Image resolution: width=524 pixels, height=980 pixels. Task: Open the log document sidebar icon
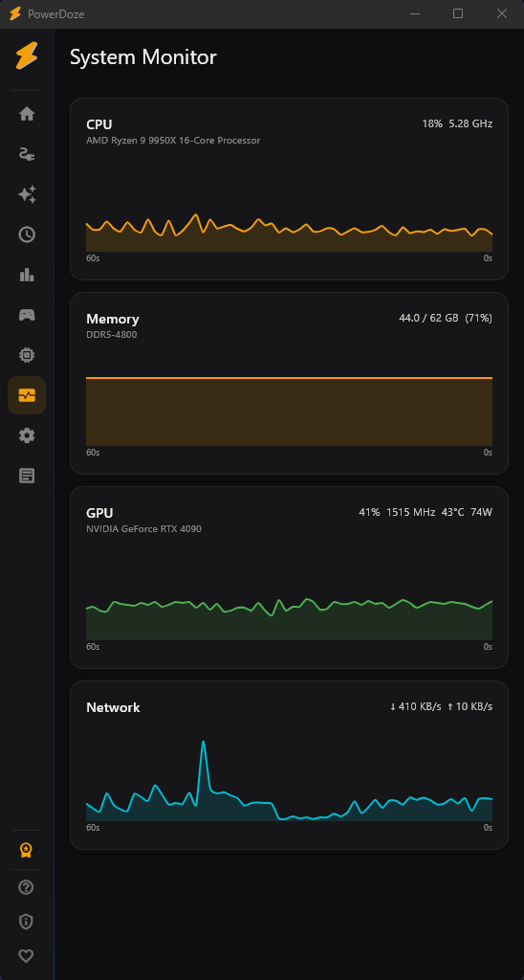[27, 476]
